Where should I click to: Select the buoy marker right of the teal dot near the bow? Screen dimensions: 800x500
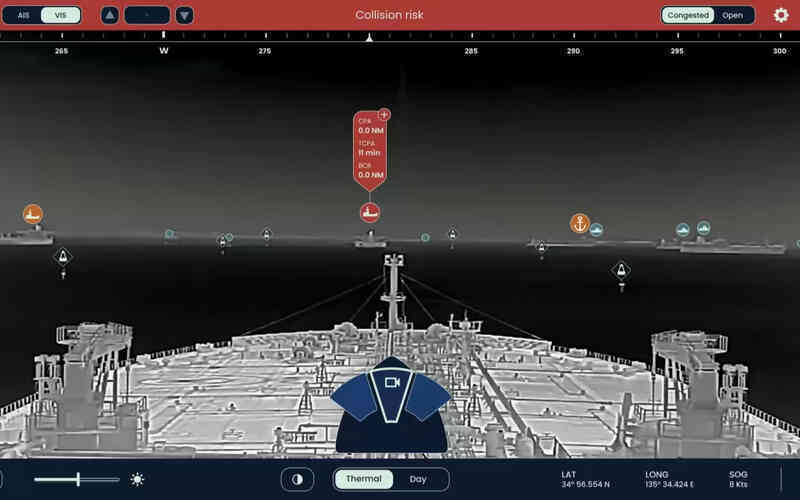coord(452,234)
